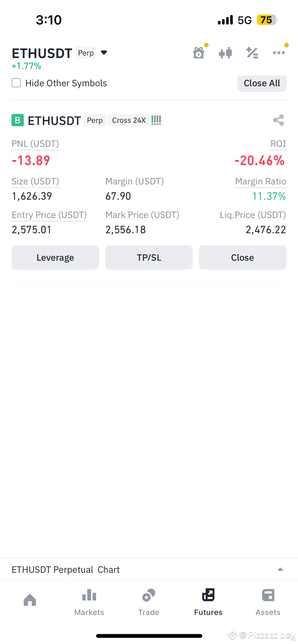Adjust position using Leverage button
298x644 pixels.
pos(55,257)
